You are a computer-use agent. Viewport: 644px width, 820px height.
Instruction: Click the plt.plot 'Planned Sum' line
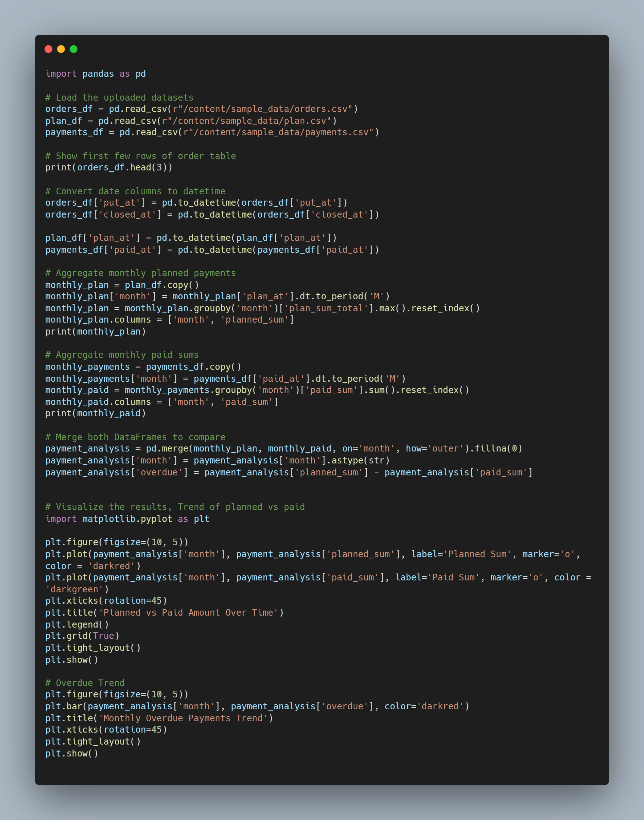[x=313, y=554]
